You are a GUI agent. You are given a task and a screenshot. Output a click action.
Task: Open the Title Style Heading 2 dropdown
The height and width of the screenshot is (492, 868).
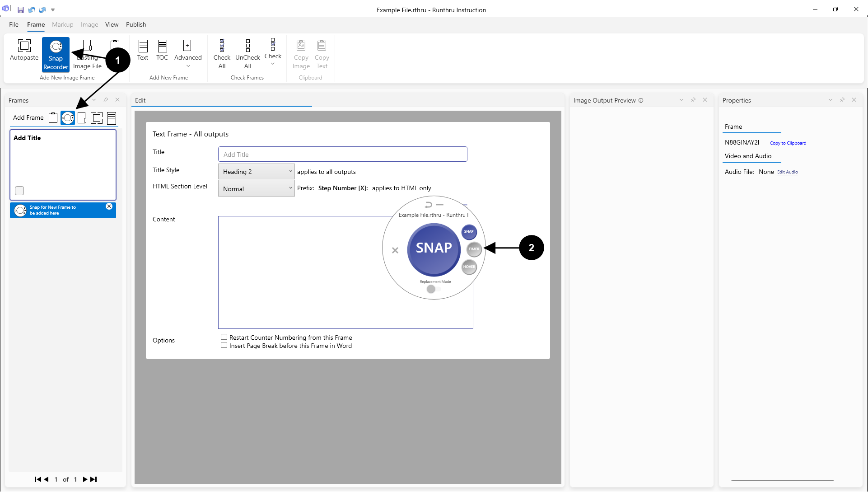click(x=256, y=172)
